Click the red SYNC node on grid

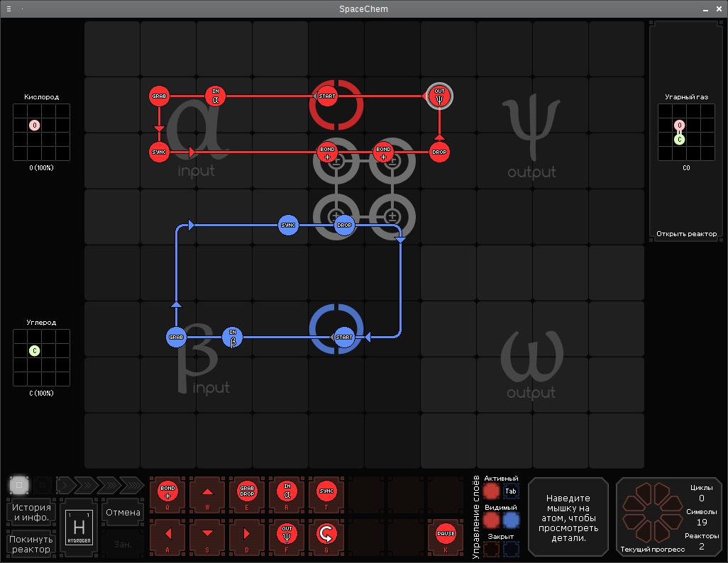click(x=159, y=152)
